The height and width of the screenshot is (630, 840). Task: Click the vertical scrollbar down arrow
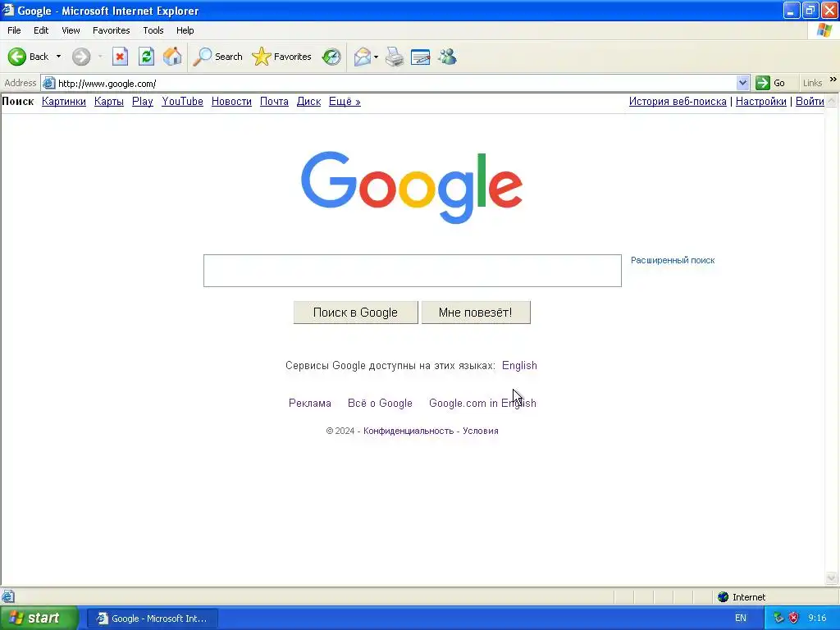click(832, 577)
